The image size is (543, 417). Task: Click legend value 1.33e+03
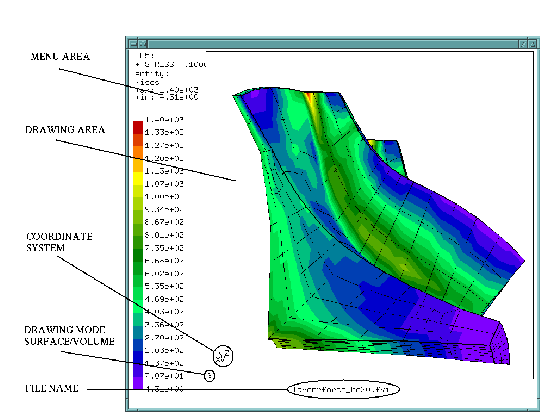[164, 132]
